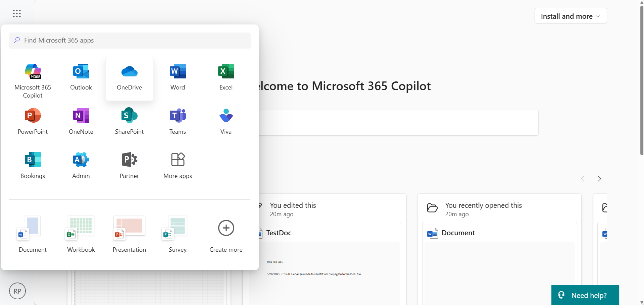Create a new Word Document

coord(33,234)
